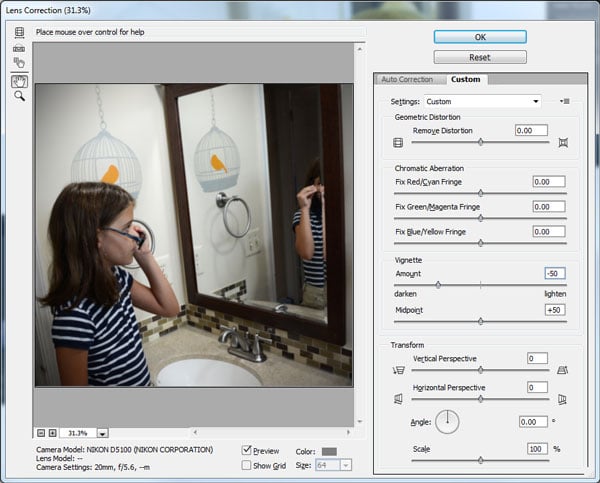Screen dimensions: 600x483
Task: Click the Reset button
Action: pyautogui.click(x=480, y=57)
